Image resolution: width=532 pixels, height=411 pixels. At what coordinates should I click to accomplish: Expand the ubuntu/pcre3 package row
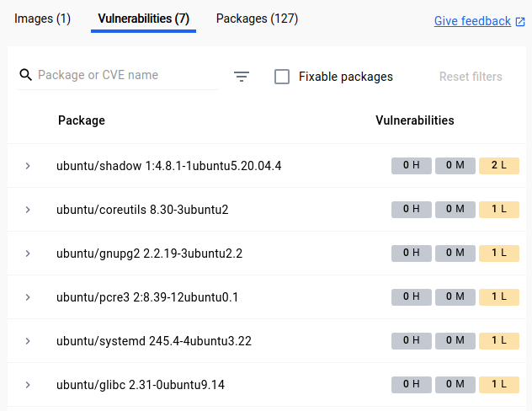point(28,297)
